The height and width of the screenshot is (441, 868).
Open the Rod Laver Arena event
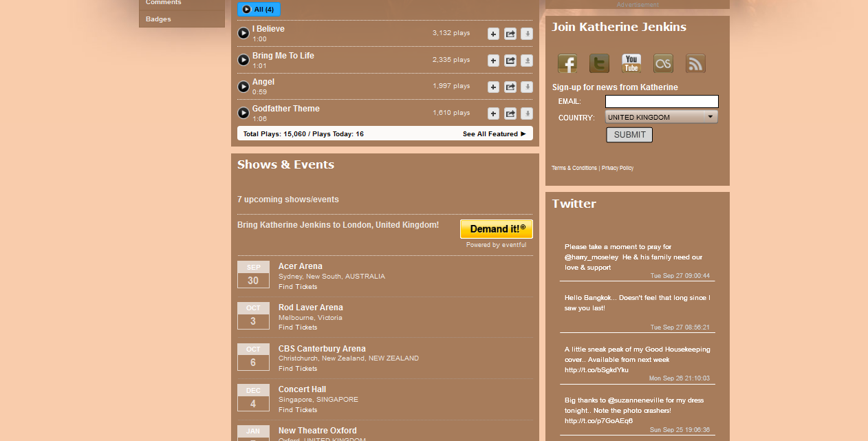pyautogui.click(x=311, y=308)
